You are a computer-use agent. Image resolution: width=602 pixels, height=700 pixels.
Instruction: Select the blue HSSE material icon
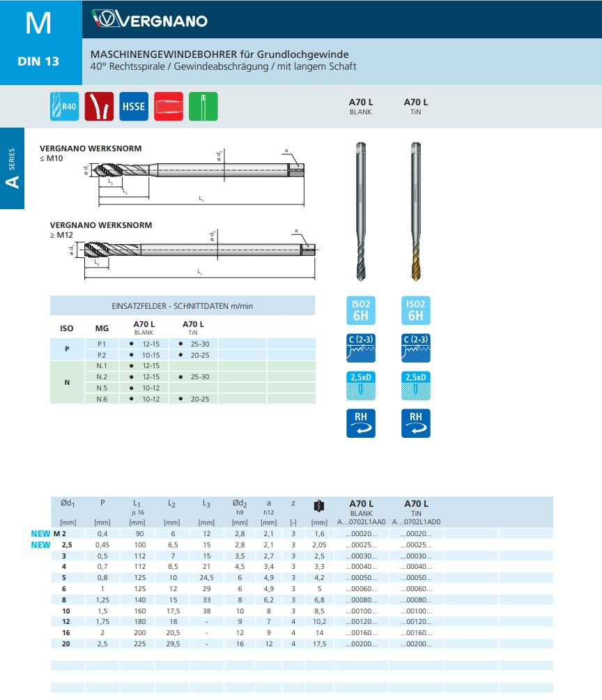click(x=134, y=107)
